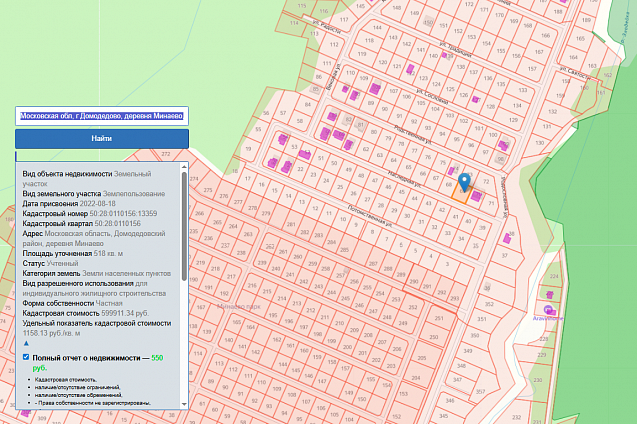This screenshot has height=424, width=637.
Task: Click the 'Минаево парк' map label
Action: [x=238, y=307]
